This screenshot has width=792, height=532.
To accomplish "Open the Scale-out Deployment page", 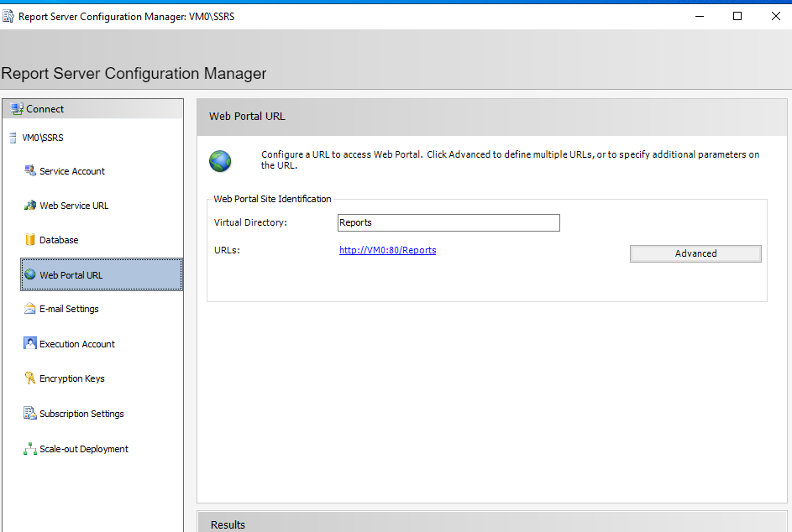I will [x=83, y=449].
